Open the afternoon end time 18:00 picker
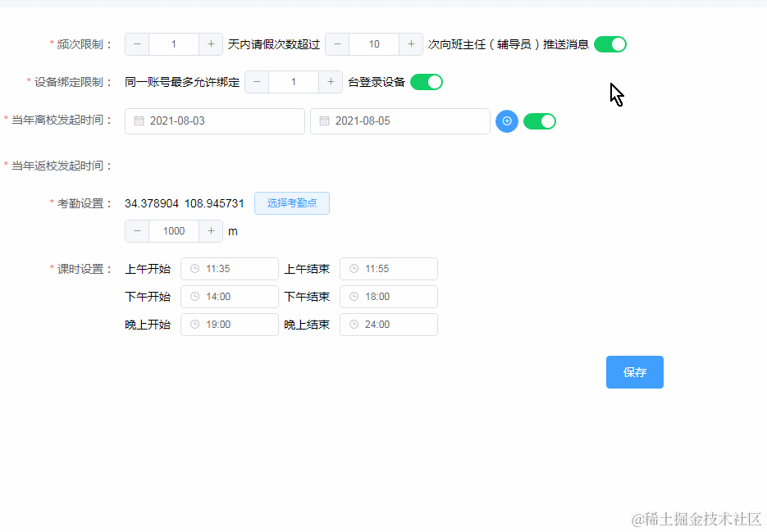This screenshot has width=767, height=532. 388,296
